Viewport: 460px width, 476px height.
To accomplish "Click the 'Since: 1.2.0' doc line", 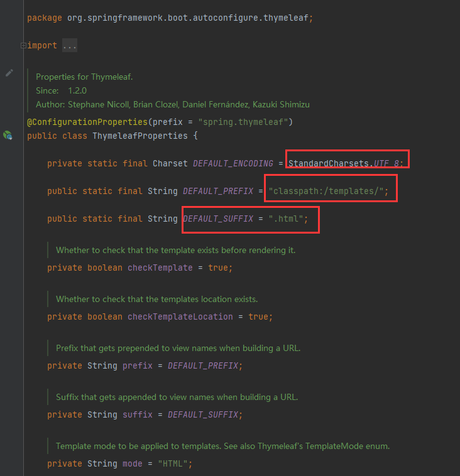I will click(x=61, y=91).
